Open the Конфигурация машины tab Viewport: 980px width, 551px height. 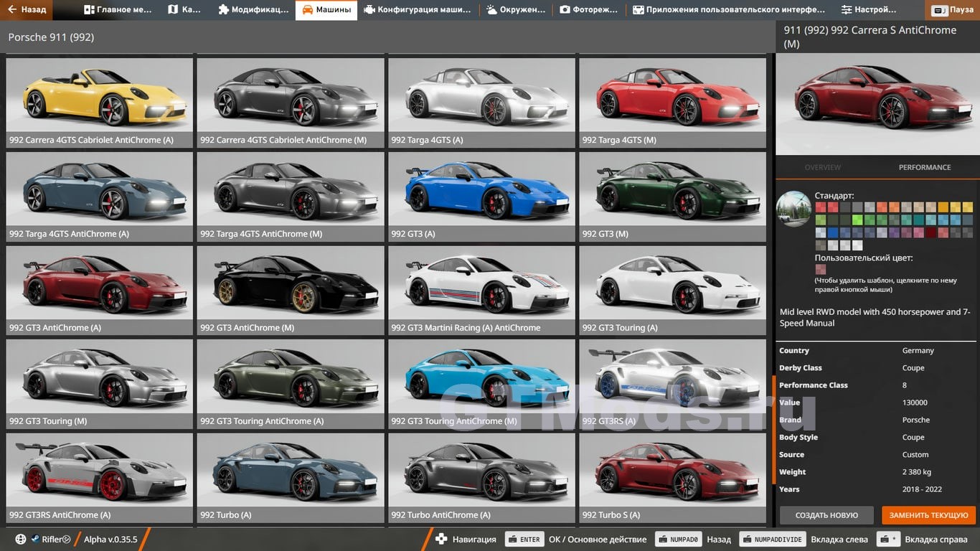[418, 10]
